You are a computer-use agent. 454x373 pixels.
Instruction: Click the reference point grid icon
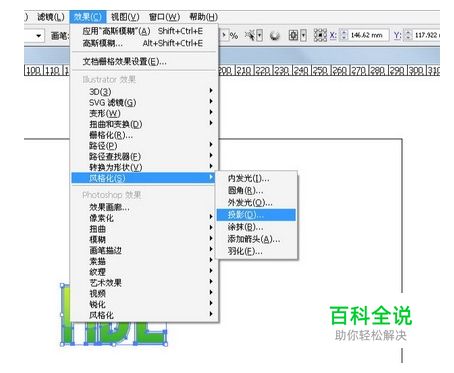click(x=320, y=35)
